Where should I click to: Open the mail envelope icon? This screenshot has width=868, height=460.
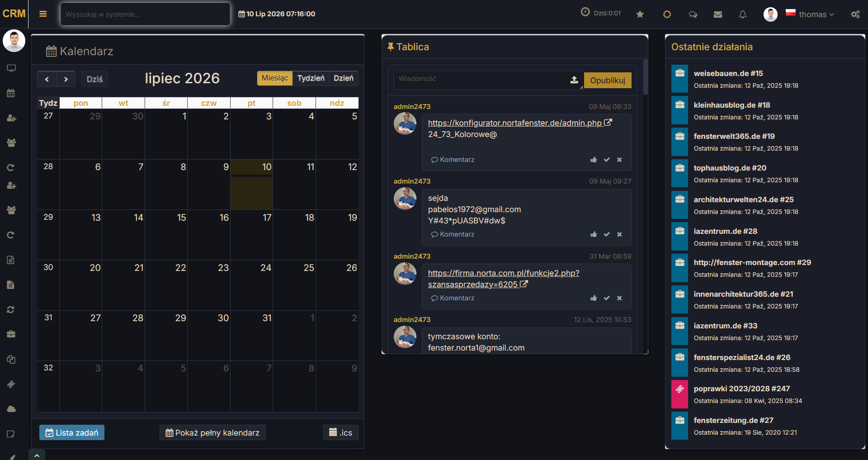[718, 14]
